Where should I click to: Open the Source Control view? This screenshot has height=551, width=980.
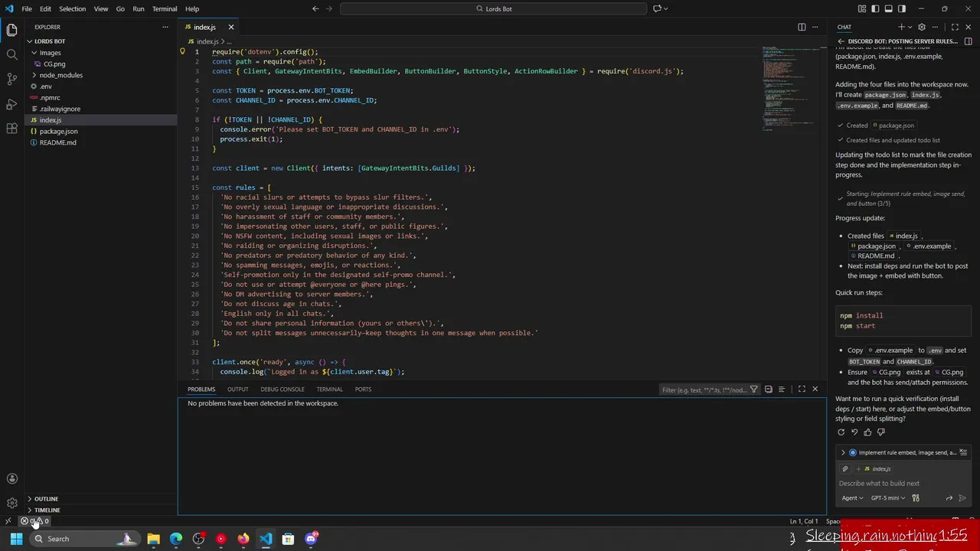coord(11,79)
